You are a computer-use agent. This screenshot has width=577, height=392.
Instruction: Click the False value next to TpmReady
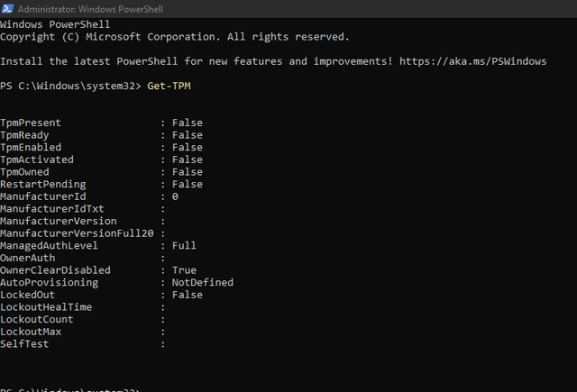click(188, 135)
